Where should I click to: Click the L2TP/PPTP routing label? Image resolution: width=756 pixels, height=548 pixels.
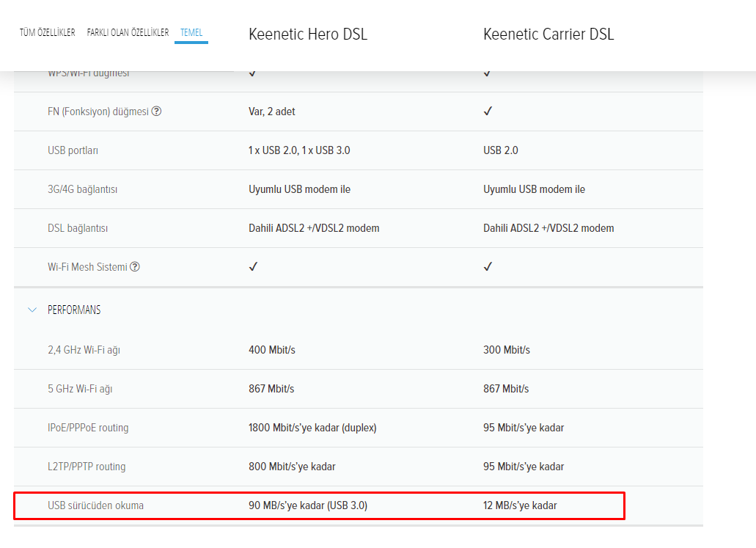click(87, 467)
